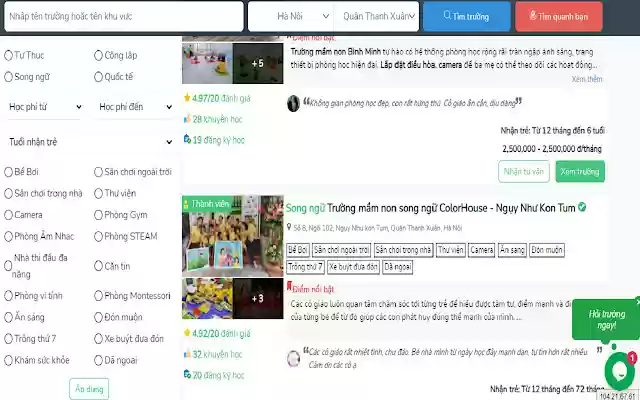Open the Bình Minh classroom photo thumbnail
Image resolution: width=640 pixels, height=400 pixels.
207,63
